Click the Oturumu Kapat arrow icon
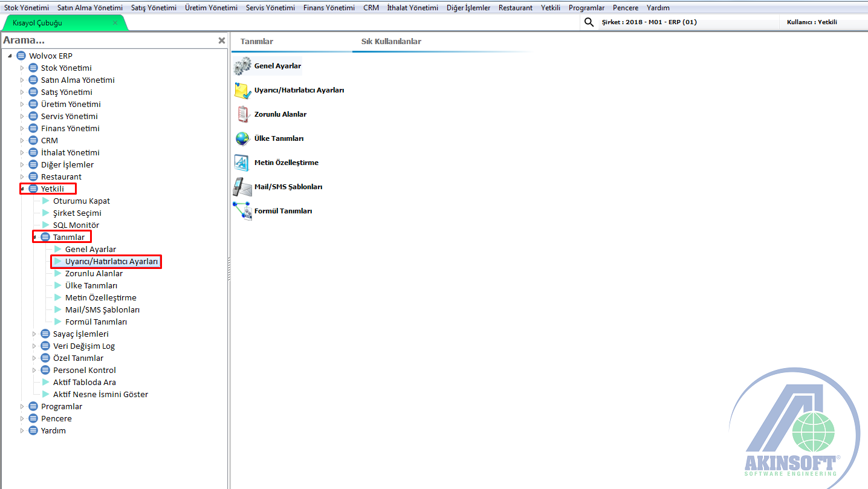The image size is (868, 489). click(x=45, y=201)
